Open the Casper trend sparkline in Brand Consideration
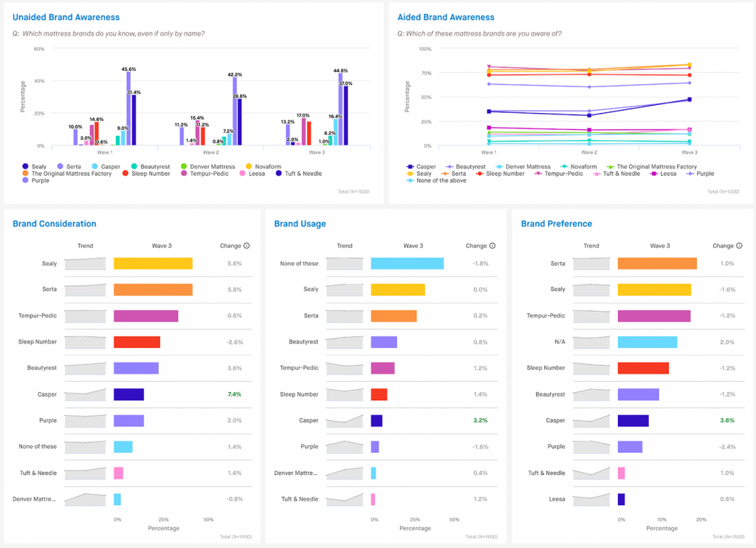This screenshot has height=548, width=756. click(x=85, y=394)
